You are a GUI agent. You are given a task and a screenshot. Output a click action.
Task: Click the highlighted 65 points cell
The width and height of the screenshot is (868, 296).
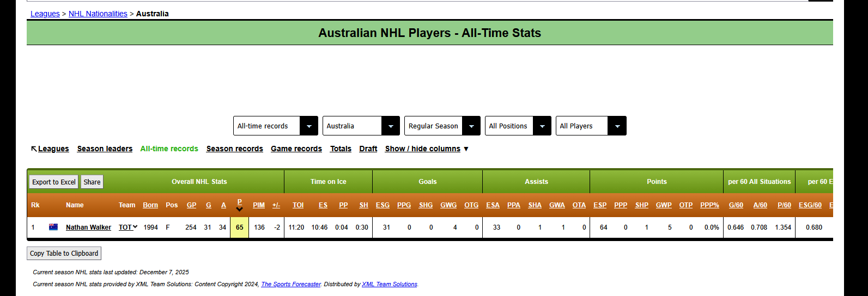coord(239,227)
